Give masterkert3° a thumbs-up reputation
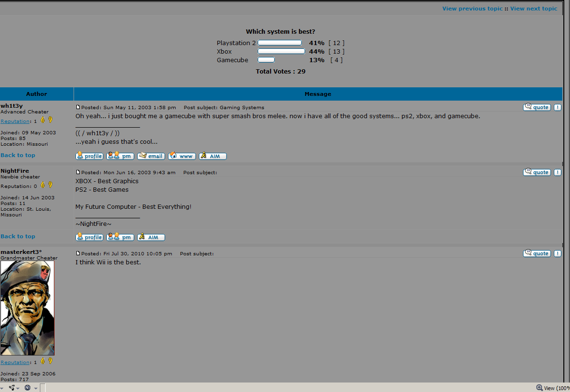The height and width of the screenshot is (392, 570). [x=42, y=361]
